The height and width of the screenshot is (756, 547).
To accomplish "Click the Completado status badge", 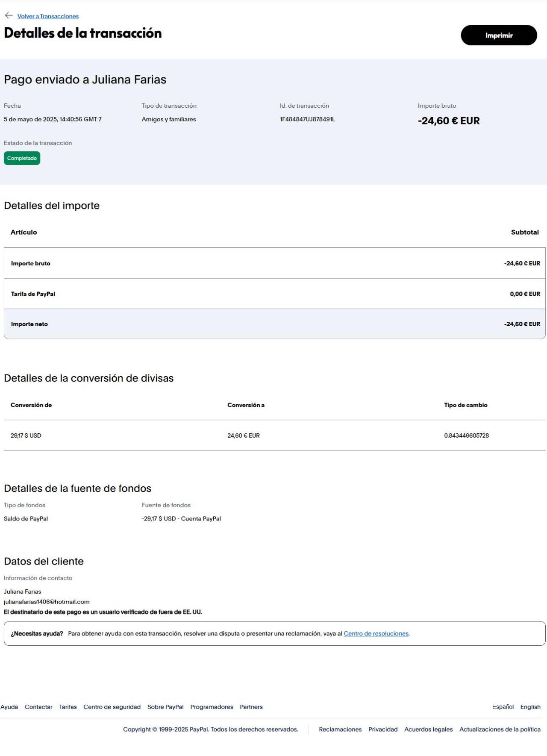I will click(22, 158).
